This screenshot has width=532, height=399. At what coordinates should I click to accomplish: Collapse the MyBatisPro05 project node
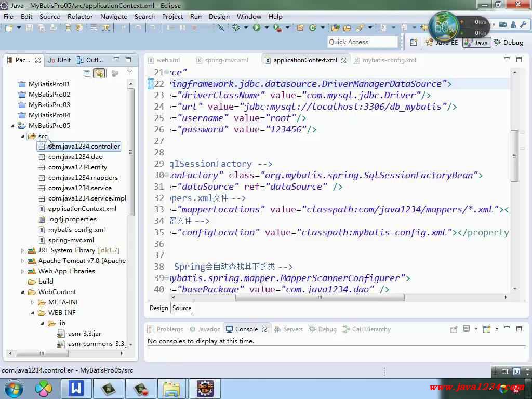(12, 126)
